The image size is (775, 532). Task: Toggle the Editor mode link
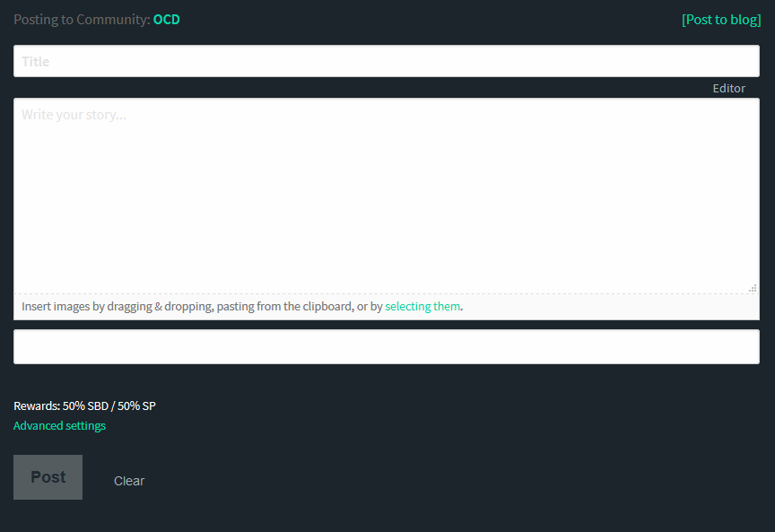[x=728, y=88]
